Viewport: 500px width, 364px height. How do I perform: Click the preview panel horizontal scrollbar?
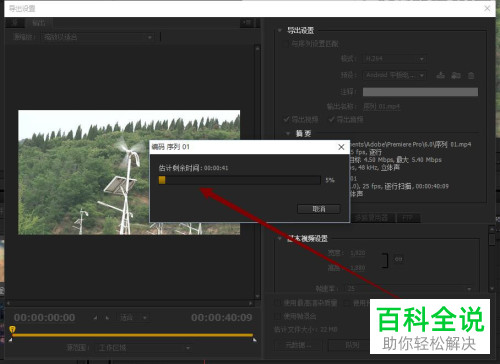pyautogui.click(x=130, y=303)
